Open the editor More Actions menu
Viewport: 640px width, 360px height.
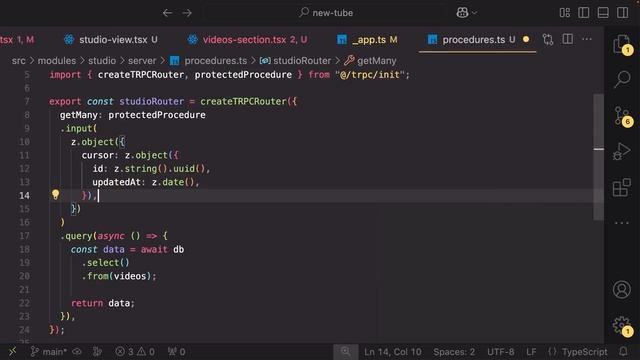587,40
